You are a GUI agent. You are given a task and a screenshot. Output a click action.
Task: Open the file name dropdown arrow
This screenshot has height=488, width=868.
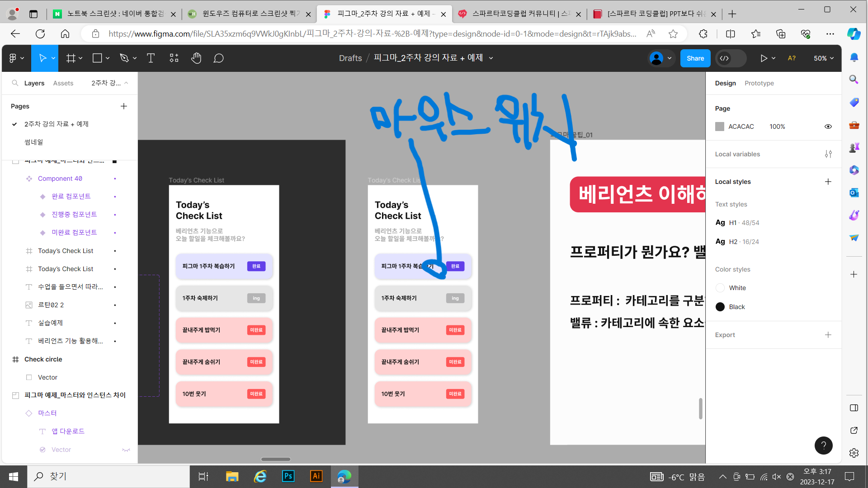(491, 58)
